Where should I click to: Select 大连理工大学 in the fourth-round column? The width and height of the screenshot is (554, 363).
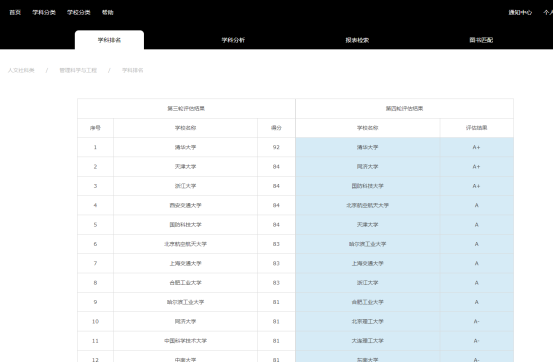coord(367,341)
